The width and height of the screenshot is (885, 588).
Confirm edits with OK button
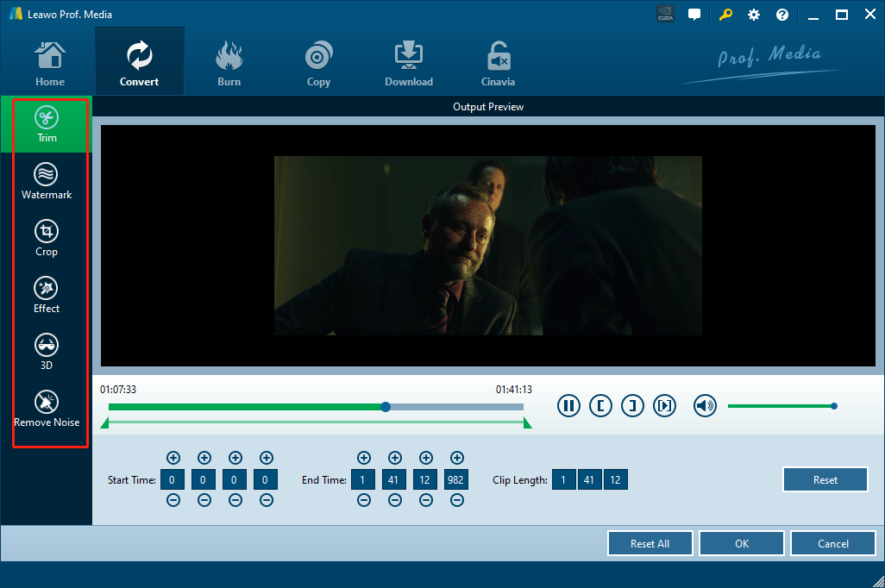[742, 544]
